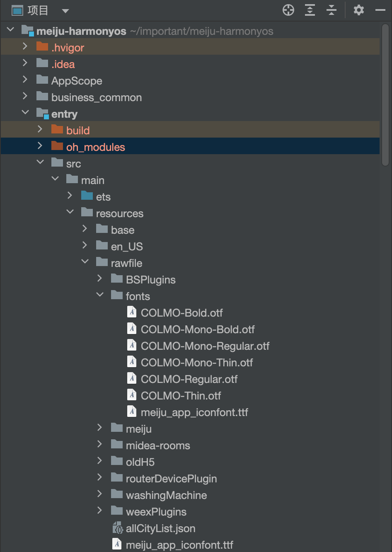Screen dimensions: 392x552
Task: Click the blue ets source folder icon
Action: click(87, 196)
